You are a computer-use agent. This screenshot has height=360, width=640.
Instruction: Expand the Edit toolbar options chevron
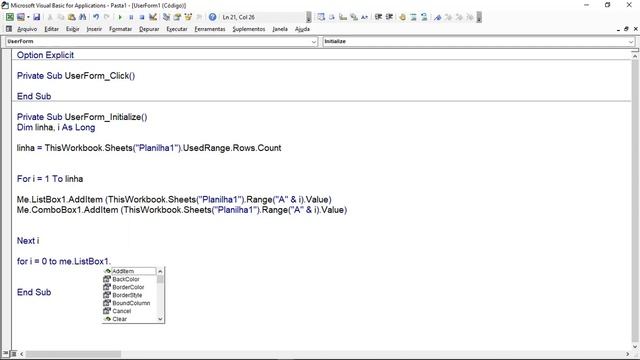479,17
